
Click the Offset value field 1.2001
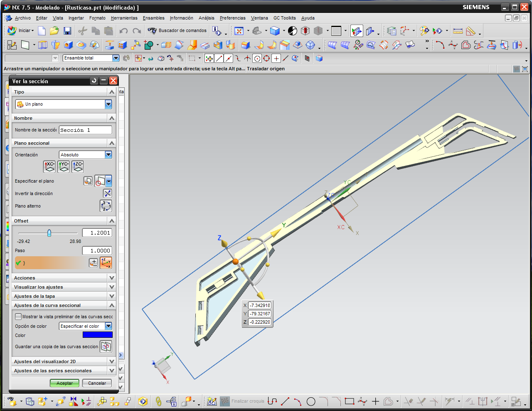coord(97,233)
